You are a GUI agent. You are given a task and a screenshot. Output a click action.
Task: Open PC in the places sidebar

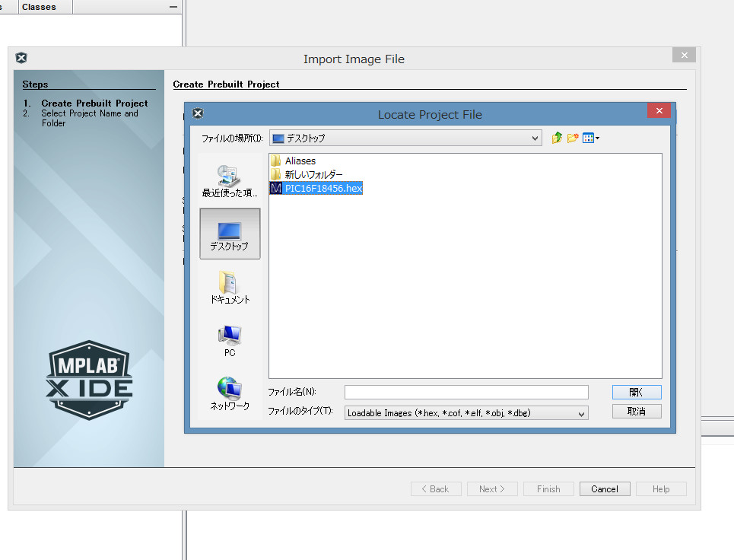(x=230, y=342)
